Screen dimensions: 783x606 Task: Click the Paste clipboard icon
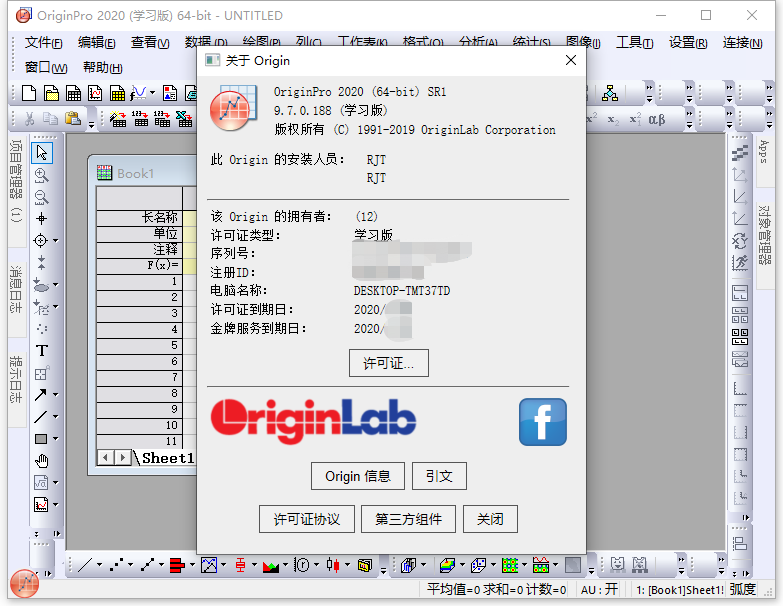[72, 119]
